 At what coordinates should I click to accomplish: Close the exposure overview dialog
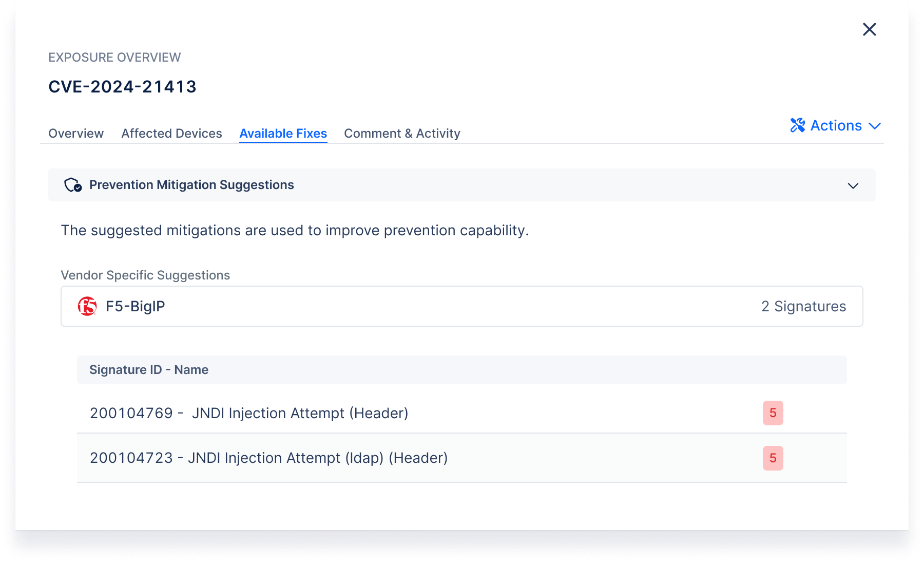tap(869, 29)
